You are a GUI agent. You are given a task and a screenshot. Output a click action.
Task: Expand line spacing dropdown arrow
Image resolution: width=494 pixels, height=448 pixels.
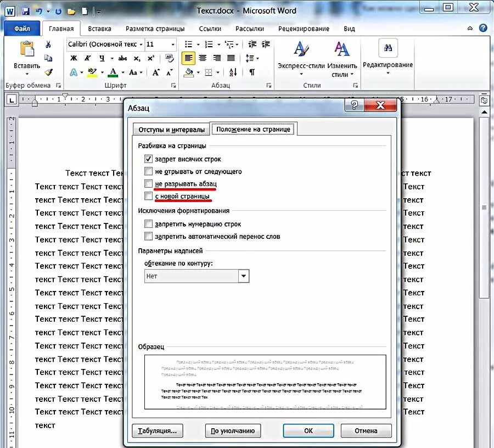point(257,59)
